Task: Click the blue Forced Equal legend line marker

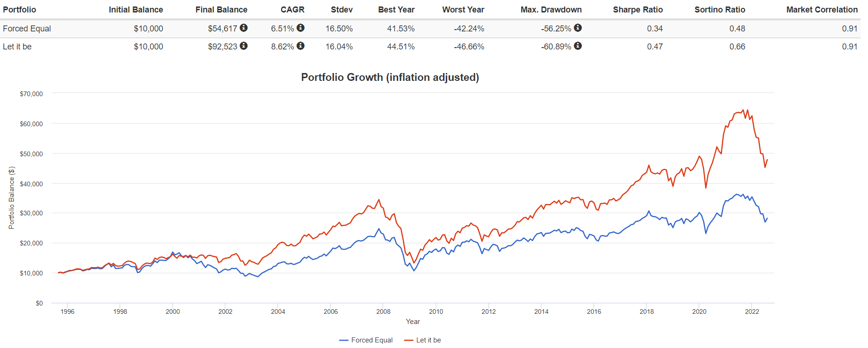Action: pyautogui.click(x=344, y=340)
